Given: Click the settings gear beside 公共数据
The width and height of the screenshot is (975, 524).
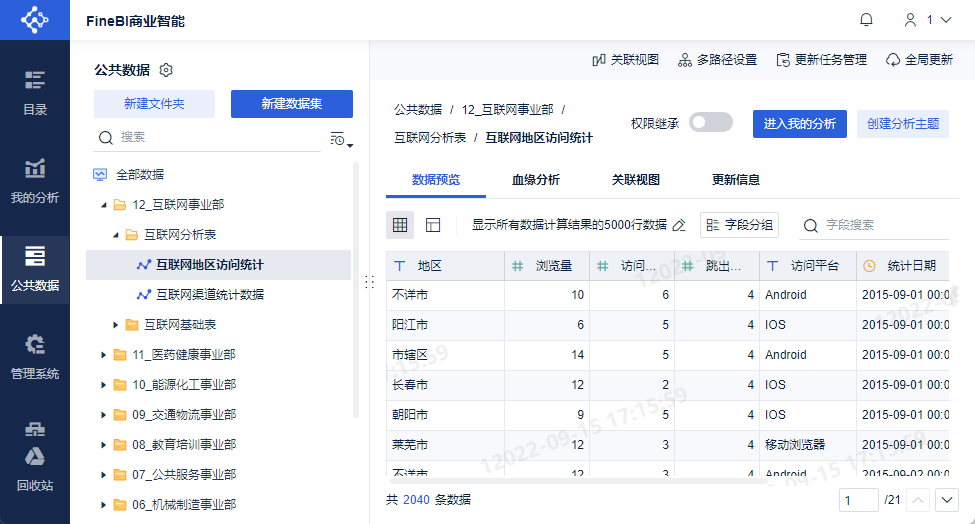Looking at the screenshot, I should click(165, 70).
